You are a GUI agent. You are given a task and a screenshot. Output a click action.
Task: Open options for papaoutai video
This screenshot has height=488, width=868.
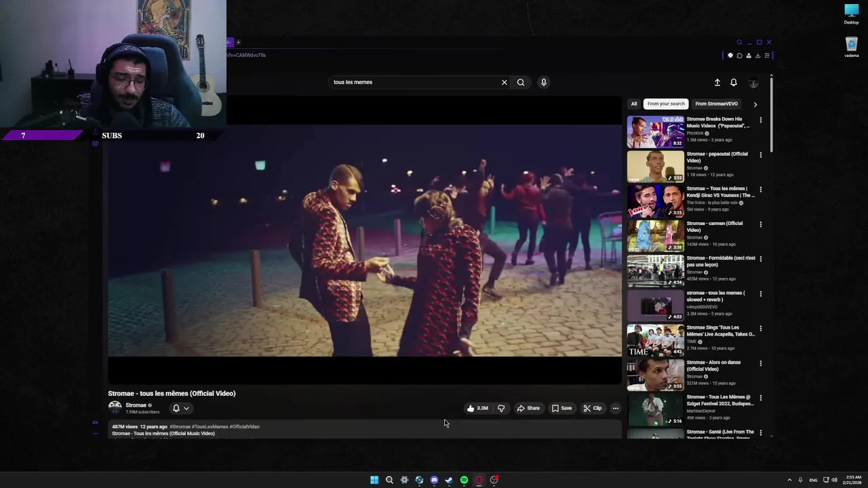point(760,155)
